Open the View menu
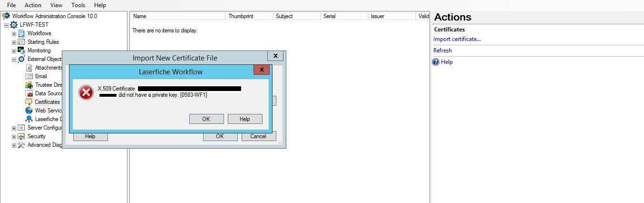 (56, 5)
